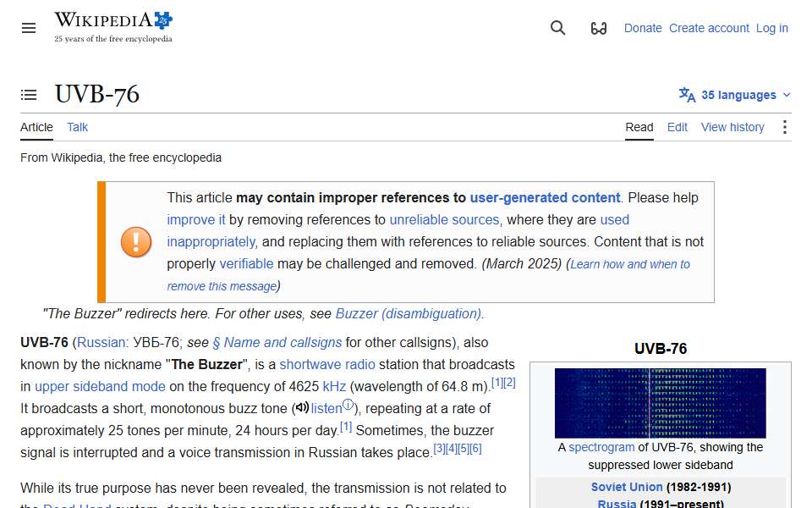This screenshot has width=812, height=508.
Task: Click the kHz link
Action: point(334,386)
